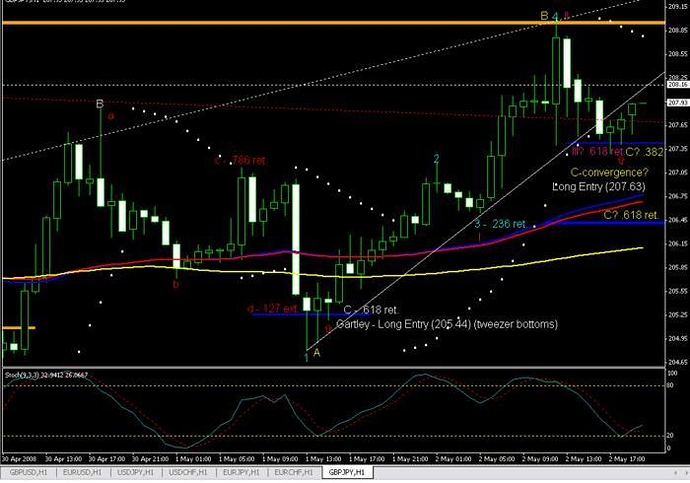Screen dimensions: 690x483
Task: Click the wave '2' cyan label
Action: (436, 159)
